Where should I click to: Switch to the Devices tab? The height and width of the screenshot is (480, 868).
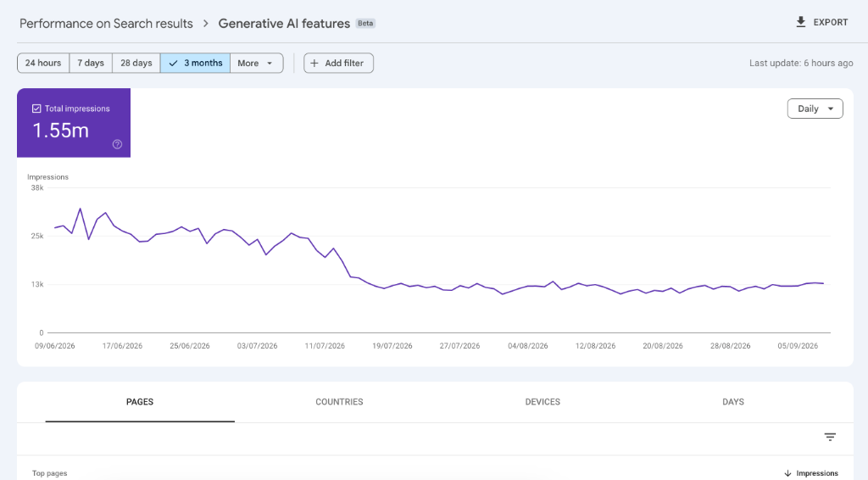click(542, 402)
